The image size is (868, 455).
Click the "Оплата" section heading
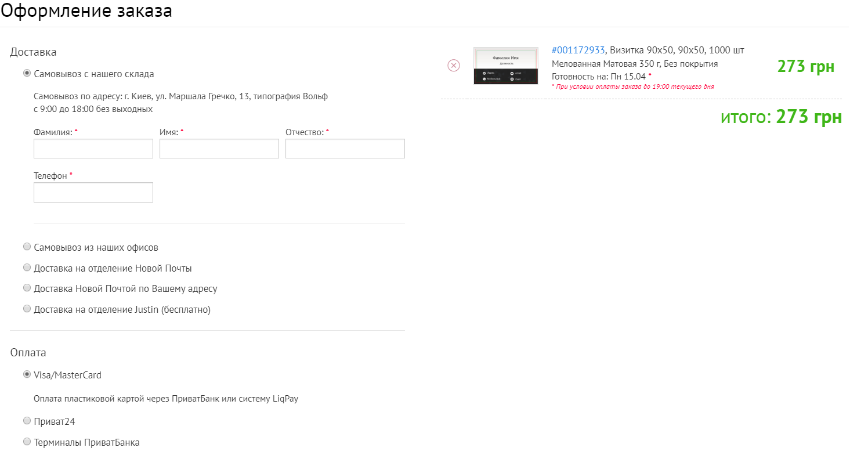28,353
